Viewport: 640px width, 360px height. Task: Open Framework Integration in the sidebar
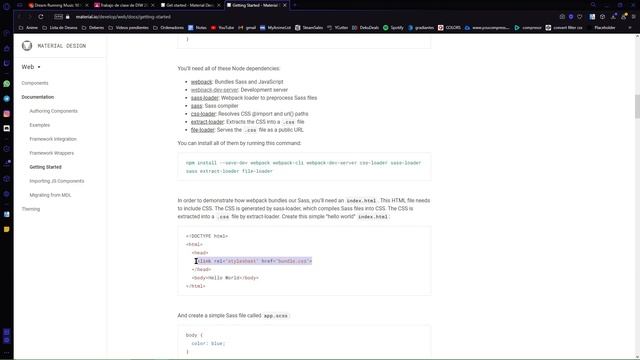[53, 139]
